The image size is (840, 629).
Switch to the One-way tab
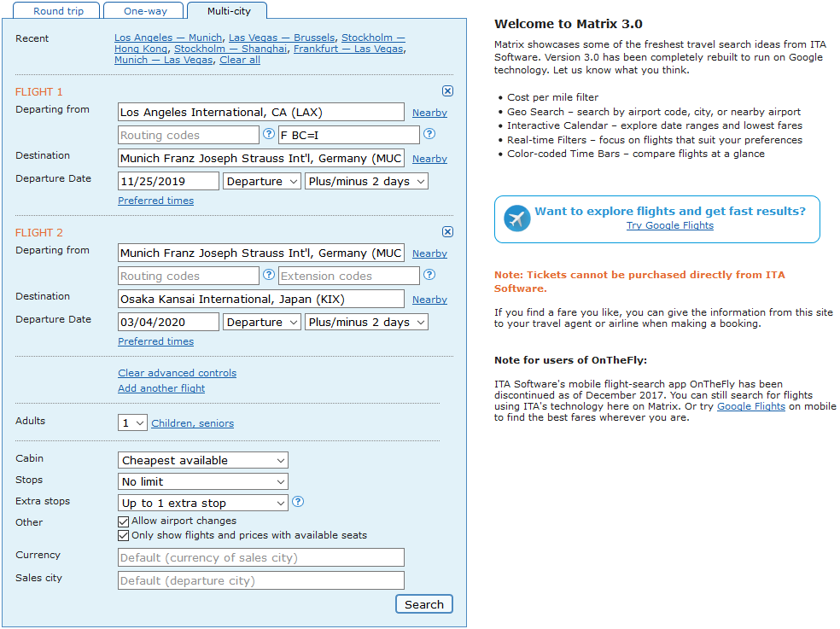(x=143, y=11)
